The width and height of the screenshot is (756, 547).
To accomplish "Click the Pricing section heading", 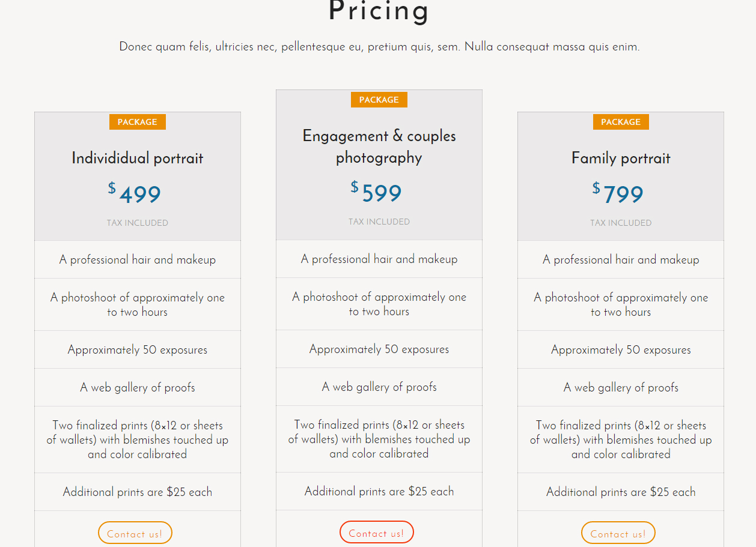I will pyautogui.click(x=379, y=12).
